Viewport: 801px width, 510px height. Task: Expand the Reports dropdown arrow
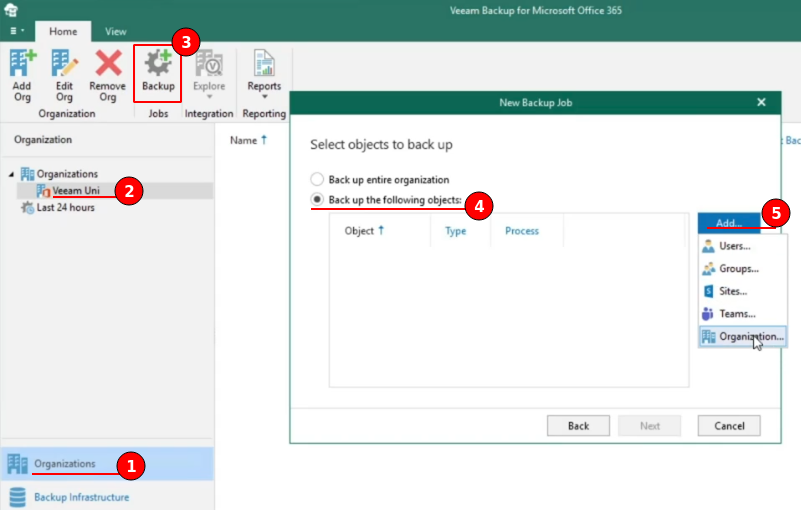265,97
